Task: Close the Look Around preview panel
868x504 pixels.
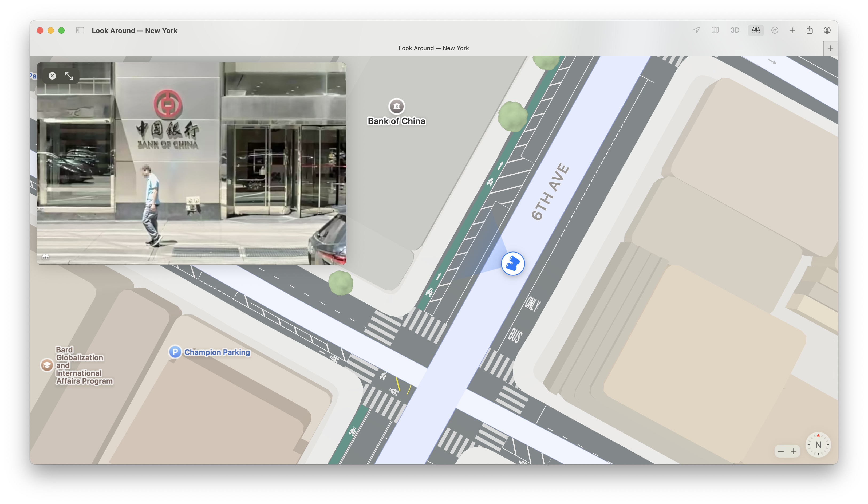Action: tap(52, 76)
